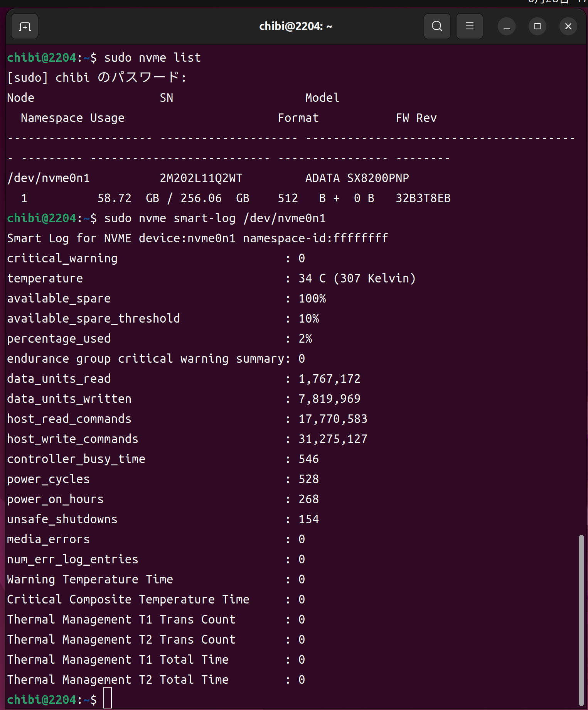This screenshot has width=588, height=710.
Task: Click the power_on_hours value 268
Action: tap(308, 499)
